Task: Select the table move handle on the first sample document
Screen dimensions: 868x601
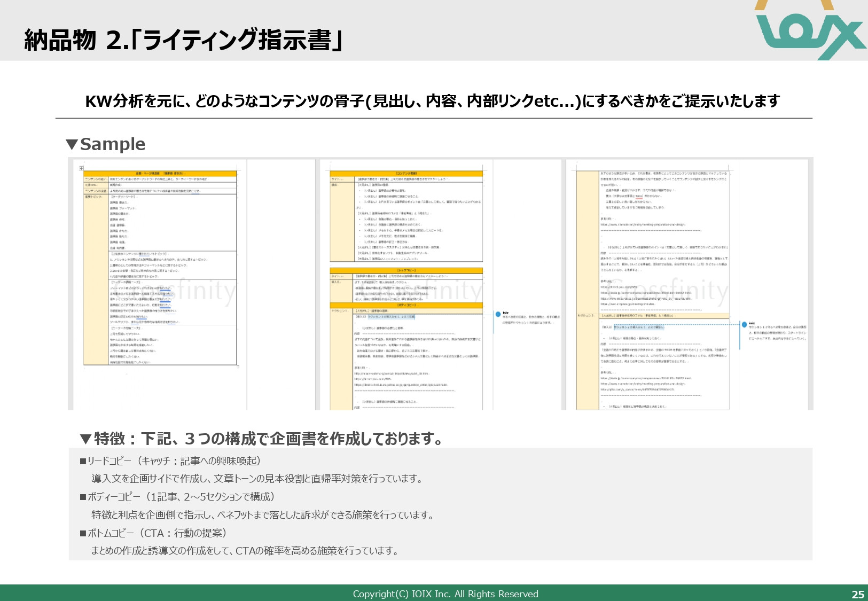Action: (x=82, y=168)
